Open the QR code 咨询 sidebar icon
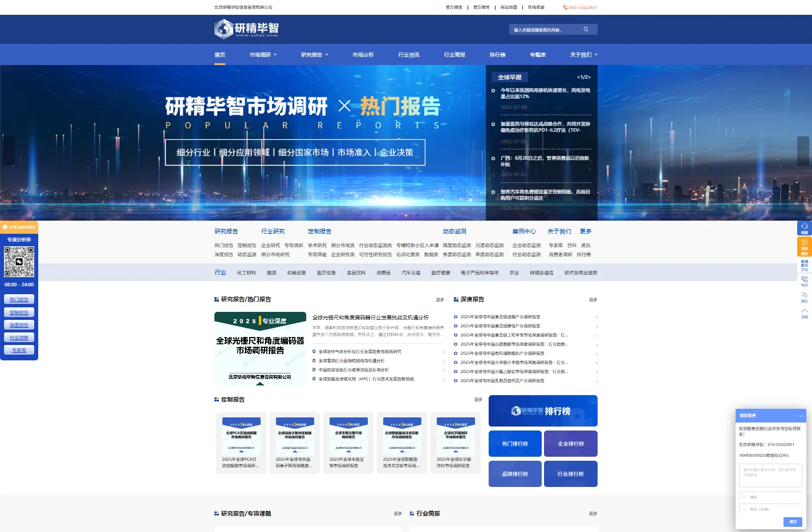812x532 pixels. [805, 265]
